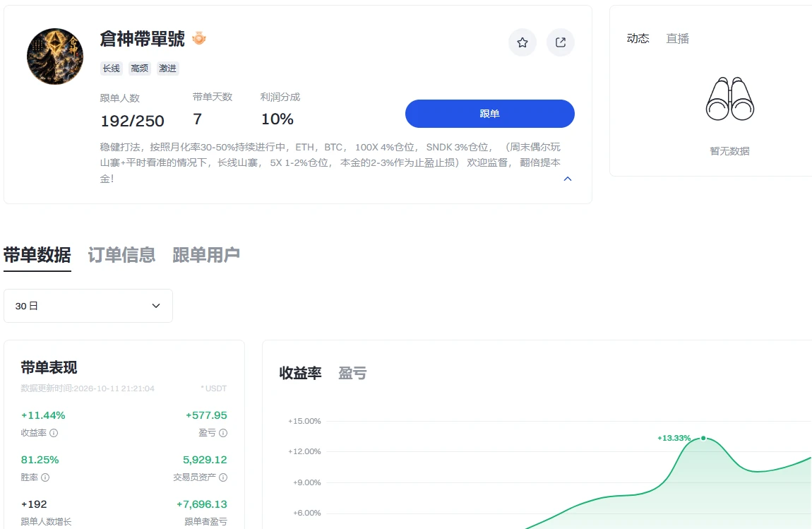Click info icon next to 交易员资产
This screenshot has height=529, width=812.
[x=223, y=477]
